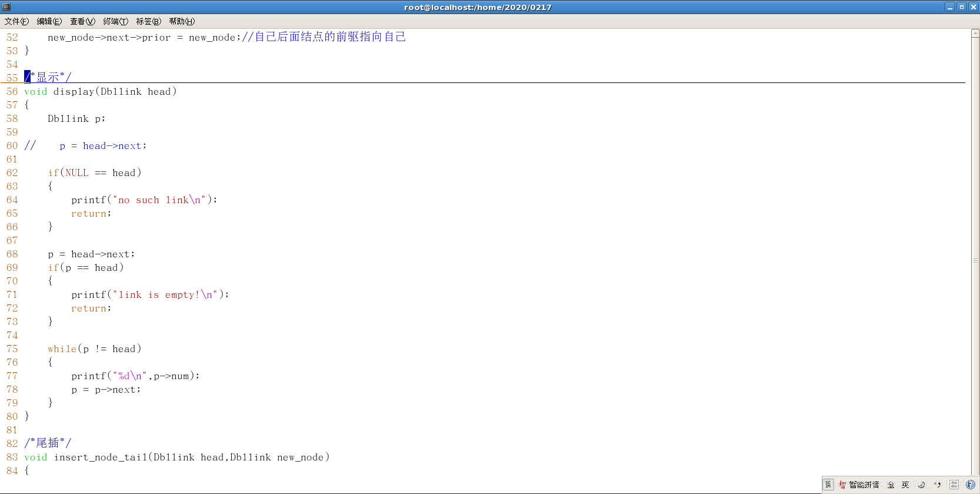Click the SCIM input method icon
Image resolution: width=980 pixels, height=494 pixels.
coord(828,485)
